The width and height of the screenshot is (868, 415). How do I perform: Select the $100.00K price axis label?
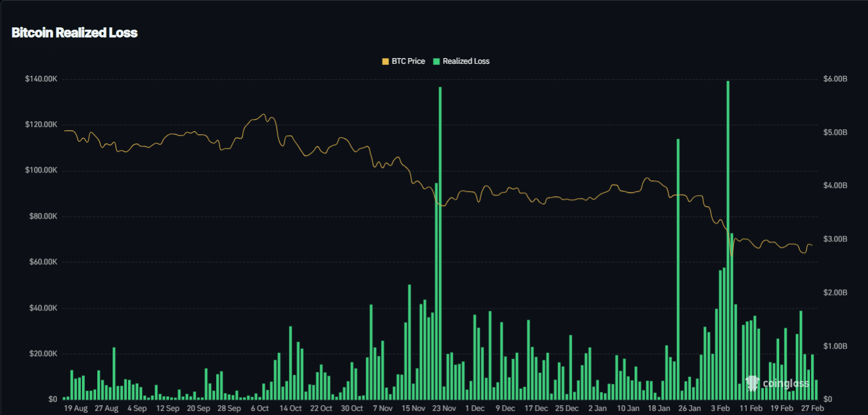click(41, 171)
